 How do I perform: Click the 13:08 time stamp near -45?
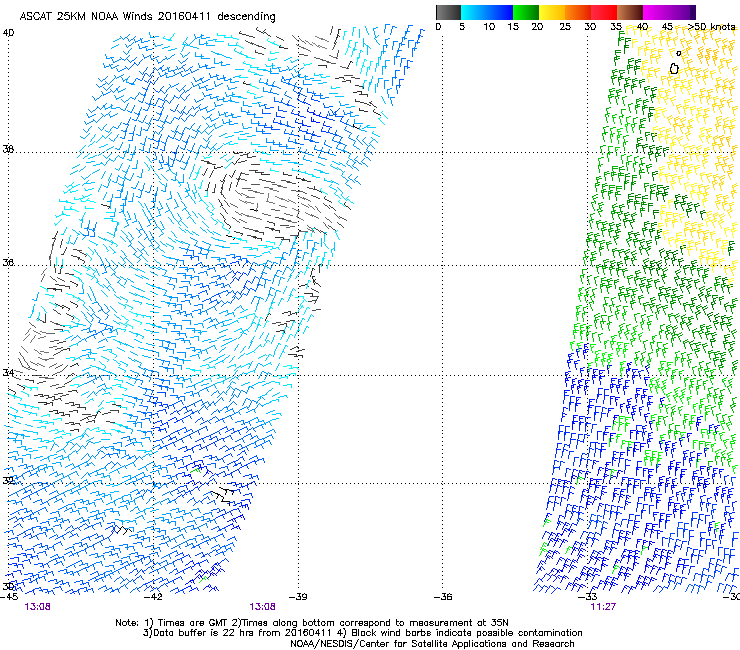coord(37,607)
